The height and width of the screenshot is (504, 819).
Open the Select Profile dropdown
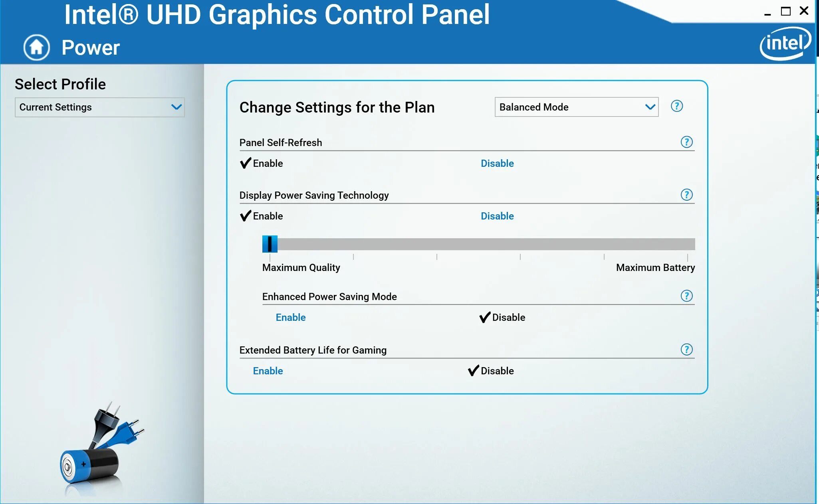(x=100, y=107)
